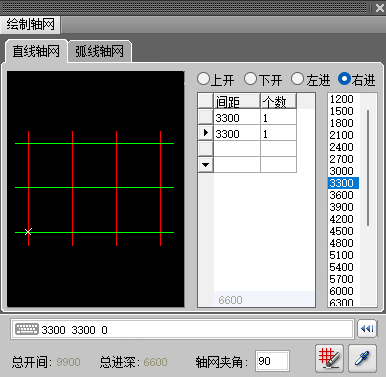
Task: Click the table total value 6600
Action: click(230, 300)
